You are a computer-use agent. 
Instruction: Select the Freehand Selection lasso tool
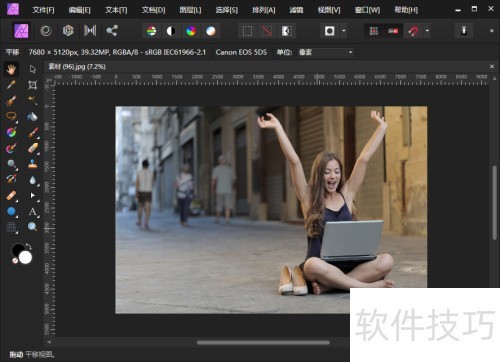pyautogui.click(x=11, y=116)
